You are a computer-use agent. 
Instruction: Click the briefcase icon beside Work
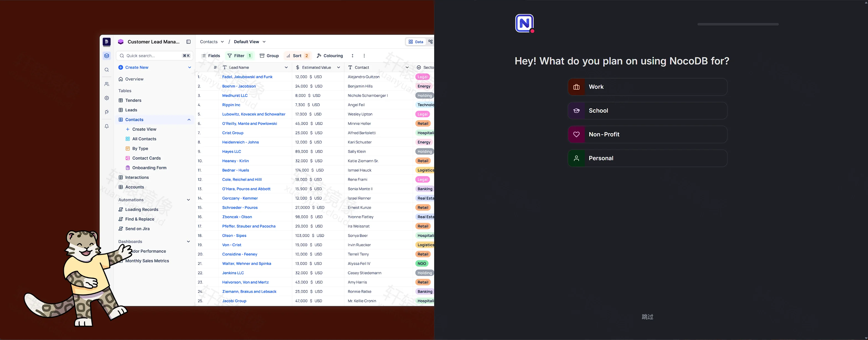576,87
